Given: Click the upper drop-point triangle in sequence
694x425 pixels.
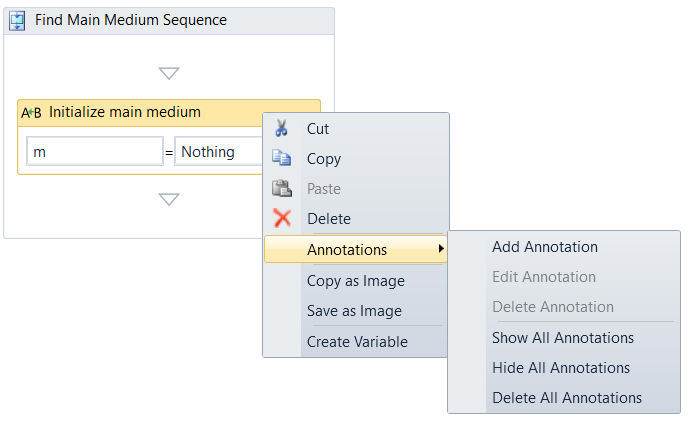Looking at the screenshot, I should click(x=169, y=73).
